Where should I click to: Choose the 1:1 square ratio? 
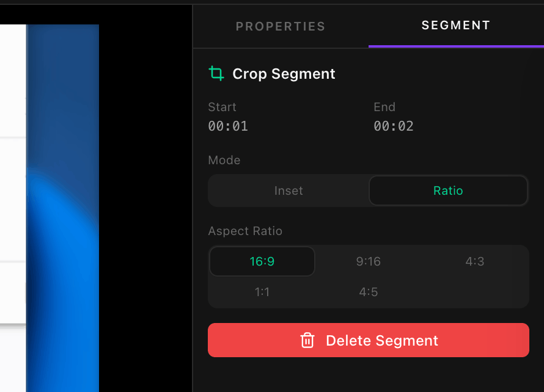(262, 292)
